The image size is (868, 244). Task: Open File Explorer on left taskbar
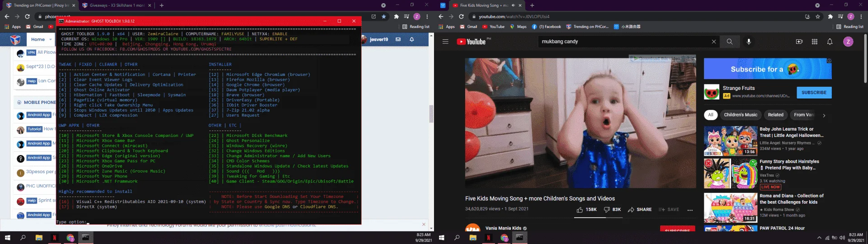39,238
